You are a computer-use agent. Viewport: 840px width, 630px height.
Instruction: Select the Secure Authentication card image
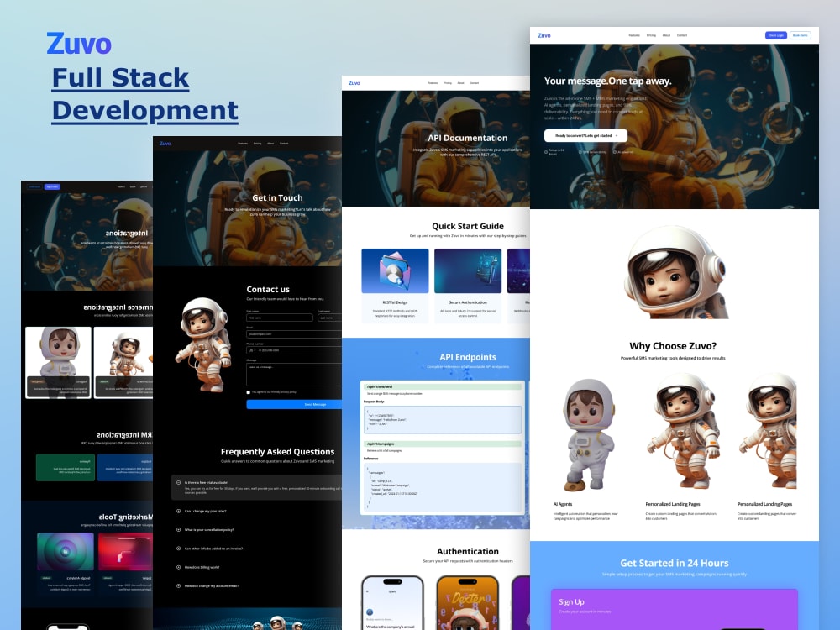(468, 270)
